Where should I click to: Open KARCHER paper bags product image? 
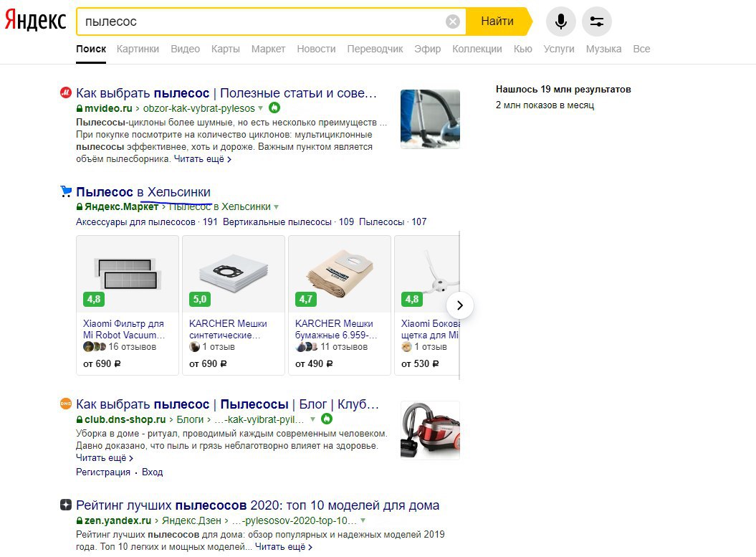click(x=340, y=274)
